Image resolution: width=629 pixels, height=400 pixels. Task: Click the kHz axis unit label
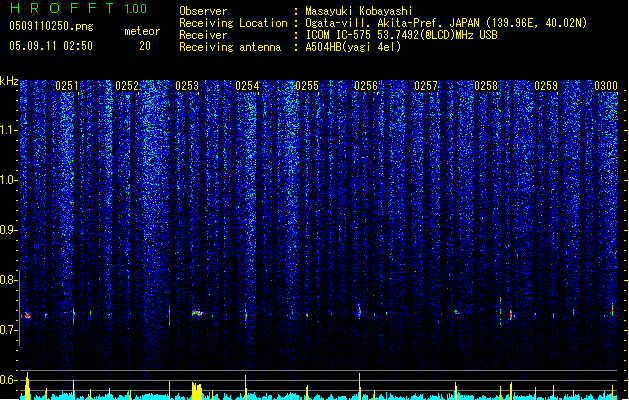(x=9, y=81)
